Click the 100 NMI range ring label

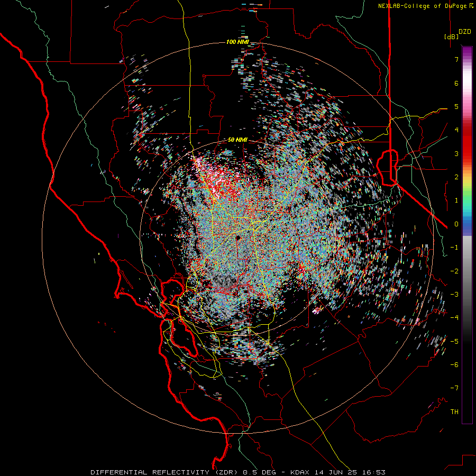pyautogui.click(x=237, y=42)
